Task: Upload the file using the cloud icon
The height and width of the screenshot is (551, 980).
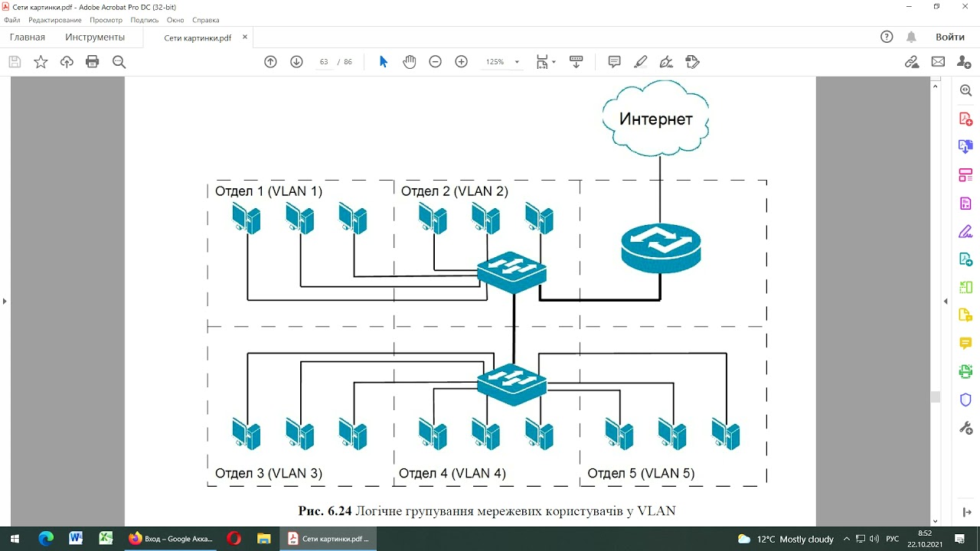Action: [x=67, y=62]
